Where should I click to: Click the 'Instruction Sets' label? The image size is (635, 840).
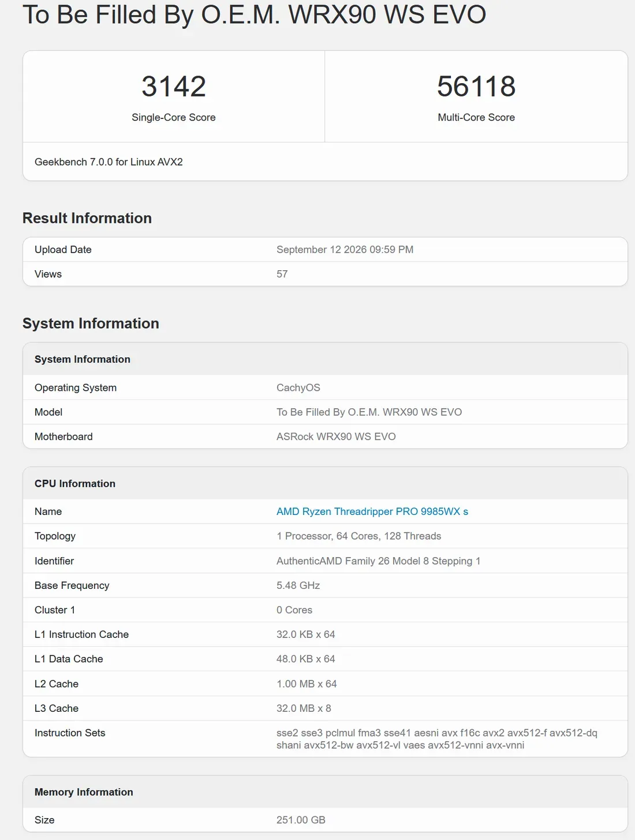point(70,733)
